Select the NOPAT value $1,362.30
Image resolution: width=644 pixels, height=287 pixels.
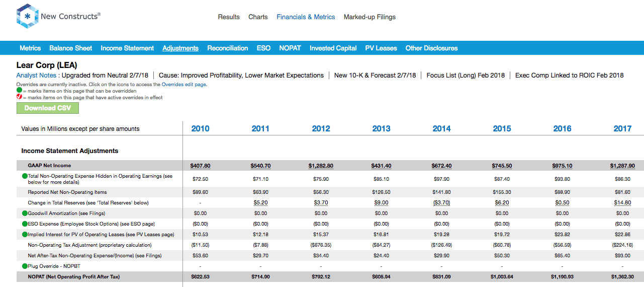click(622, 277)
